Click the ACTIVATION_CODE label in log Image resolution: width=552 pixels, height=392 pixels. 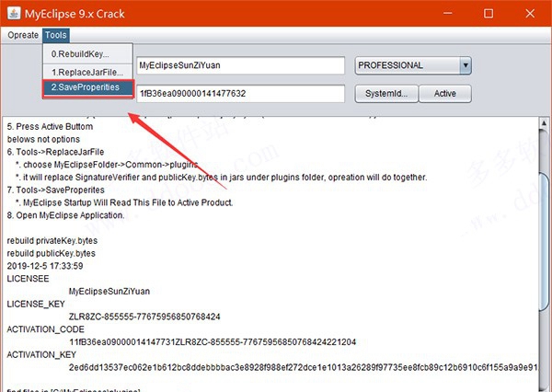[x=45, y=329]
